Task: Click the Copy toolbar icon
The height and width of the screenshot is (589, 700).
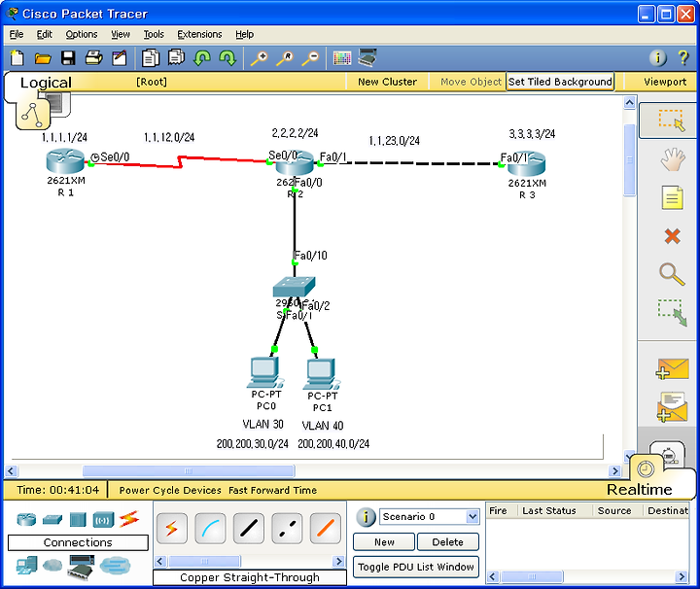Action: coord(151,58)
